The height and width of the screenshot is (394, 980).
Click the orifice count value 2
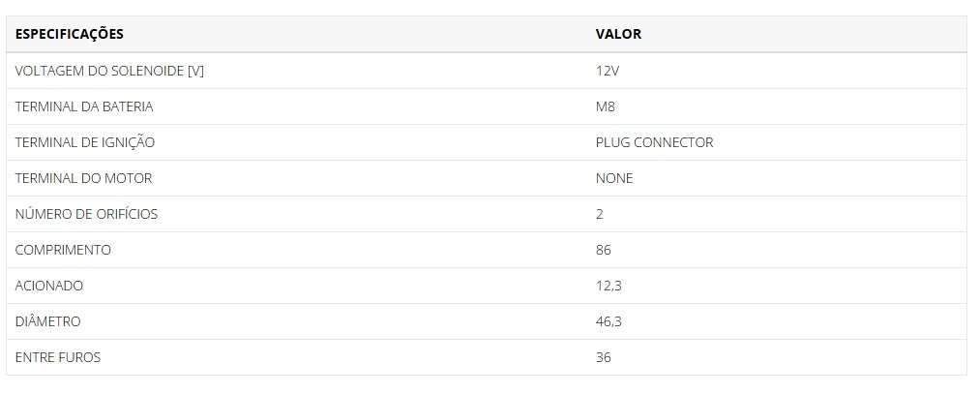(600, 214)
